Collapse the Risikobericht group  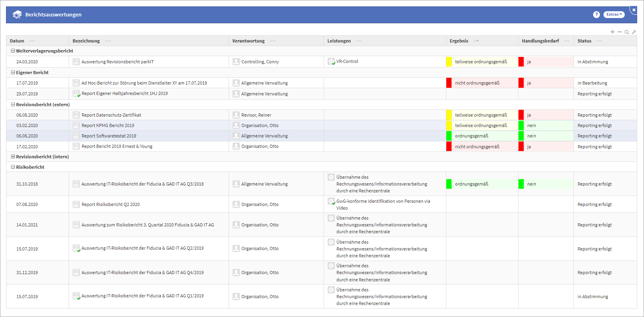coord(13,167)
